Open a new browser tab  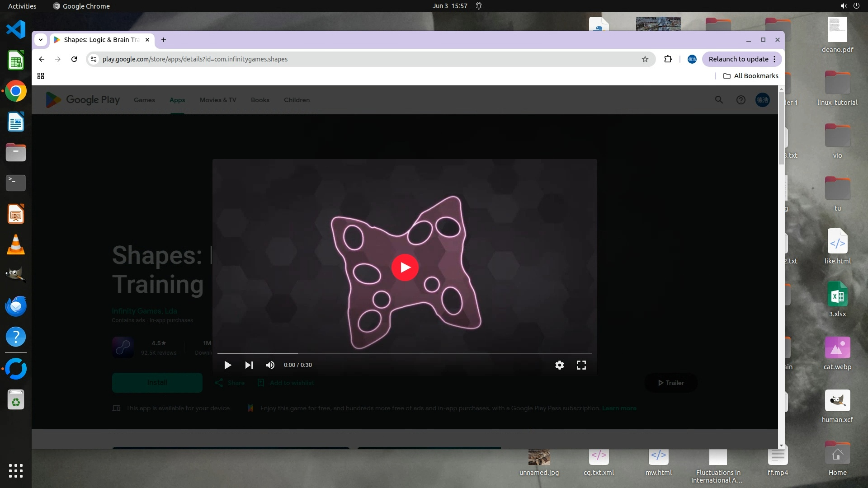point(164,40)
